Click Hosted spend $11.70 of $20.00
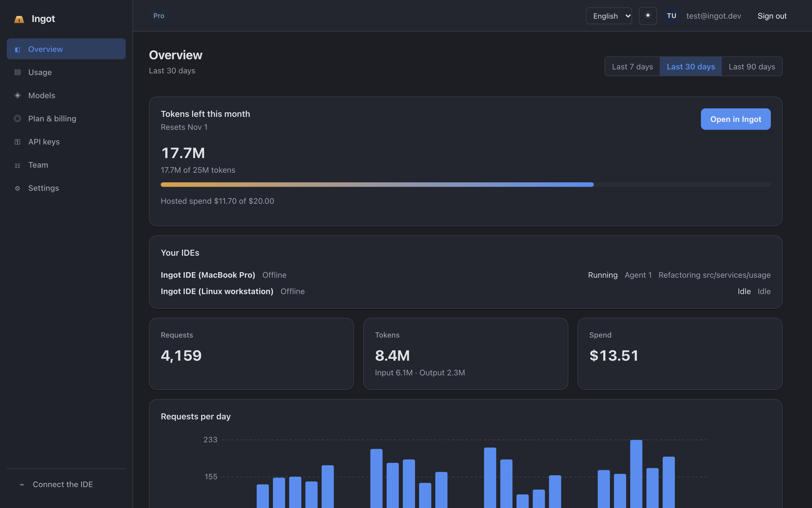 click(217, 201)
